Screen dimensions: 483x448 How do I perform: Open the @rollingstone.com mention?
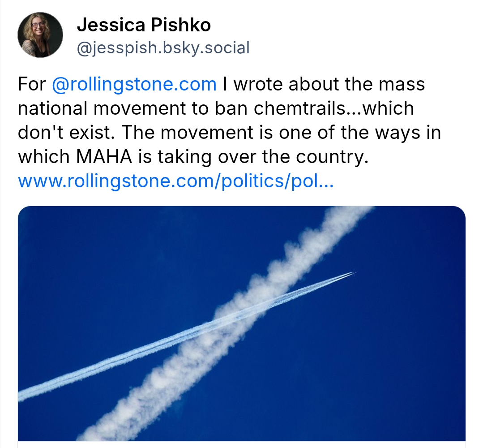134,84
